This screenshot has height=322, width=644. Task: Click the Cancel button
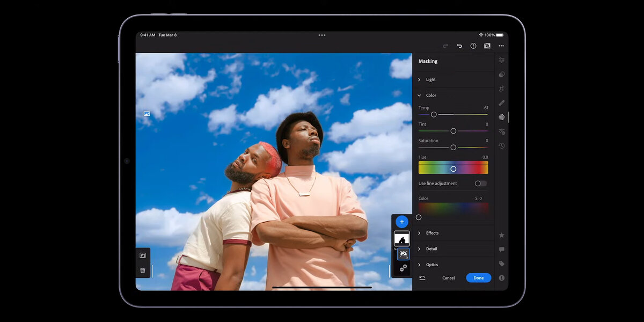click(x=449, y=278)
